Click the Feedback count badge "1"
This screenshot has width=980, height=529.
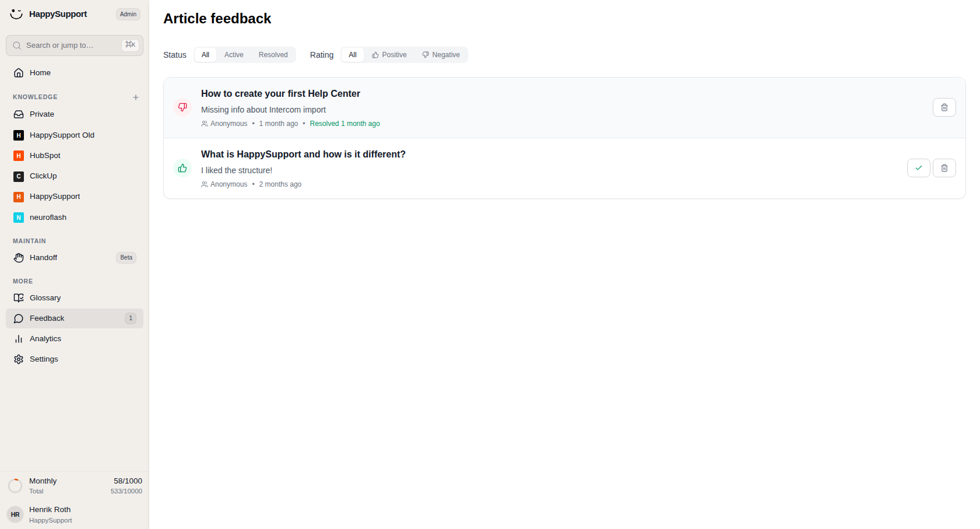click(131, 318)
